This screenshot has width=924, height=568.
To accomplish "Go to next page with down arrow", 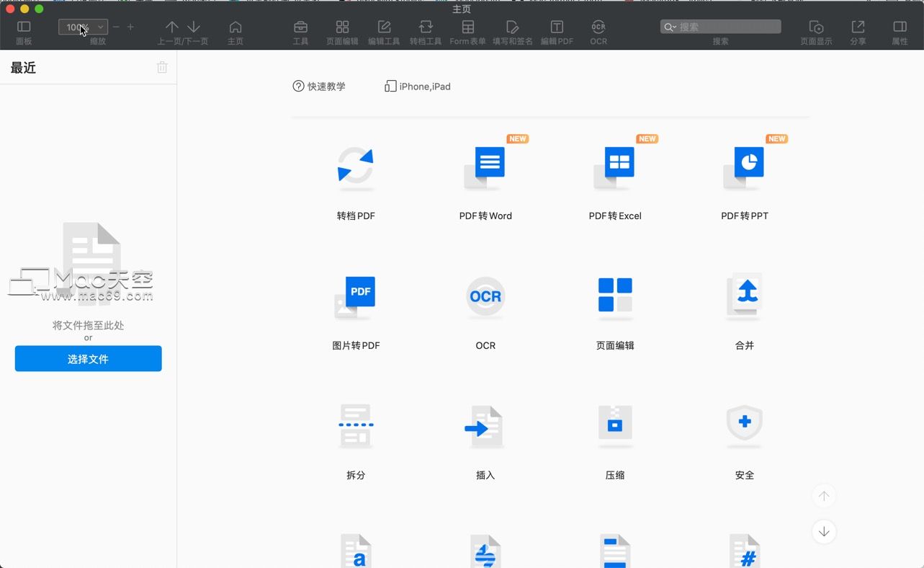I will 194,27.
